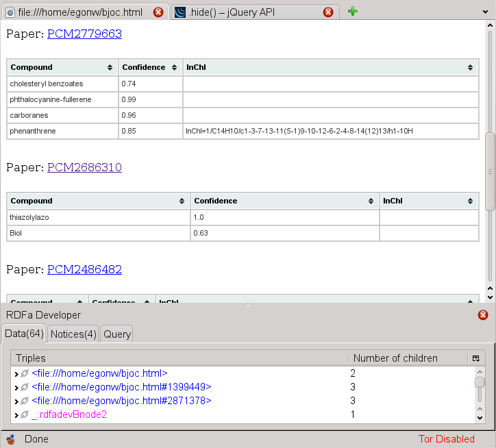
Task: Select the Data(64) tab
Action: click(24, 334)
